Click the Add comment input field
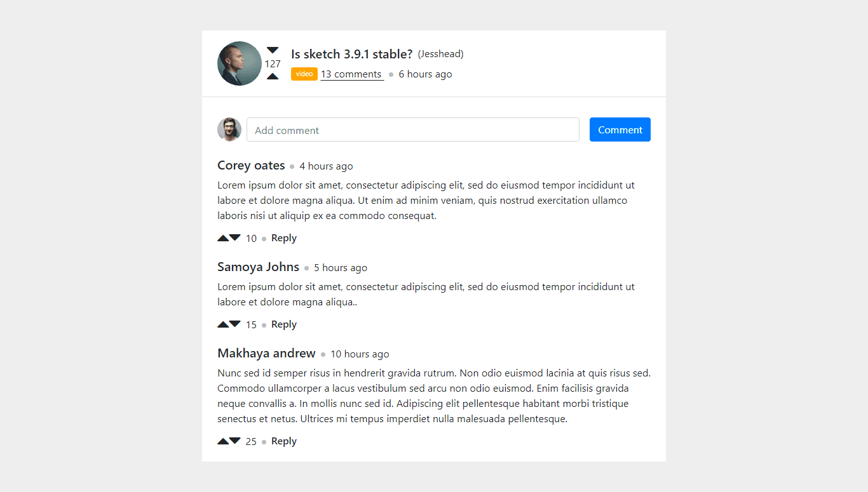868x492 pixels. [412, 129]
